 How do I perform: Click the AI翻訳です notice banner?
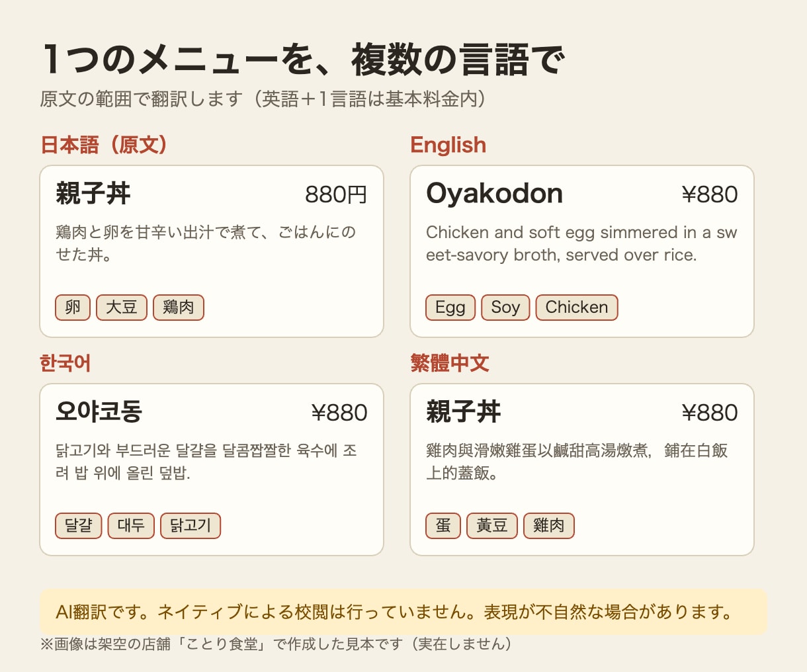point(403,612)
